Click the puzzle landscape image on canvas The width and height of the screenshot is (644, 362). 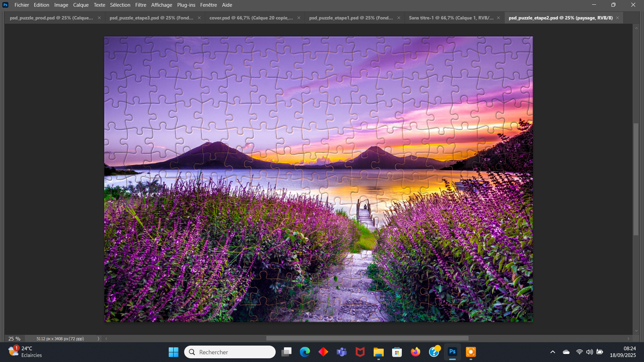[318, 179]
